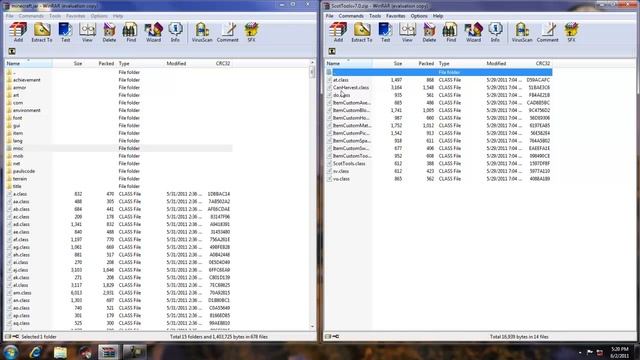Click Comment icon in ScotTools zip window
Image resolution: width=640 pixels, height=360 pixels.
pos(547,32)
